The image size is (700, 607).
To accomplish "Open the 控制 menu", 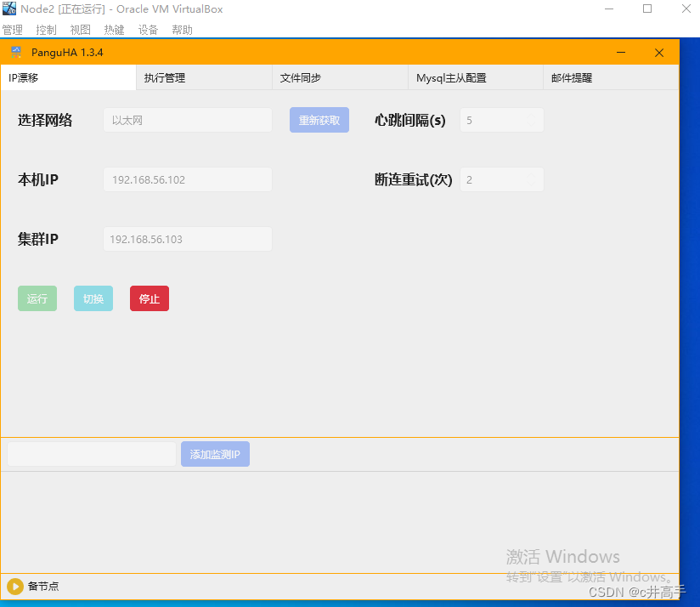I will (x=46, y=29).
